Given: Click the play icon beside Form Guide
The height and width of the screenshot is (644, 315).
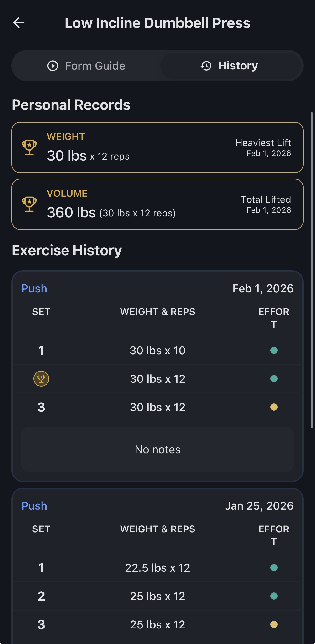Looking at the screenshot, I should [53, 66].
